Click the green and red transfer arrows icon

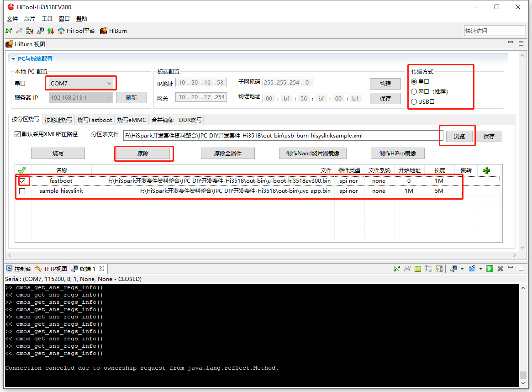[x=51, y=31]
